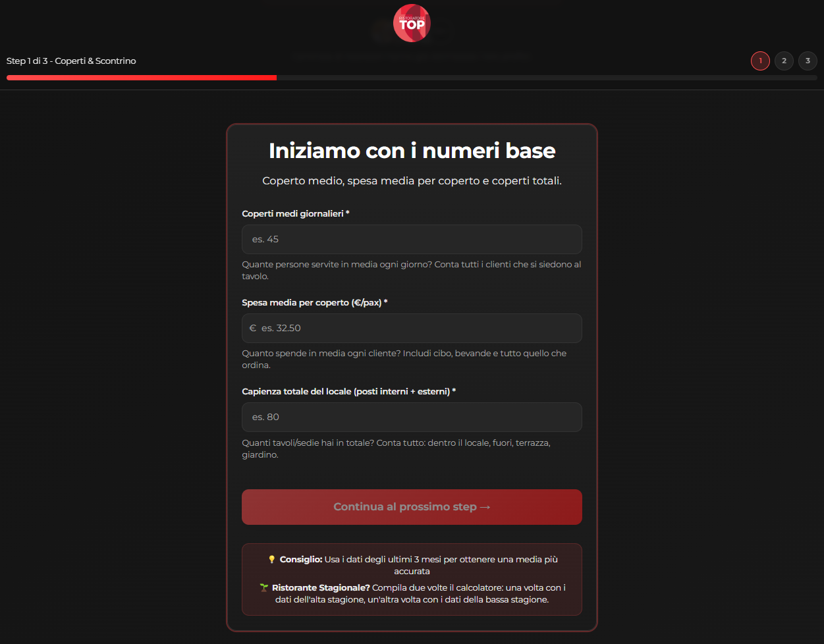
Task: Click the Ristoratore TOP logo
Action: [x=412, y=23]
